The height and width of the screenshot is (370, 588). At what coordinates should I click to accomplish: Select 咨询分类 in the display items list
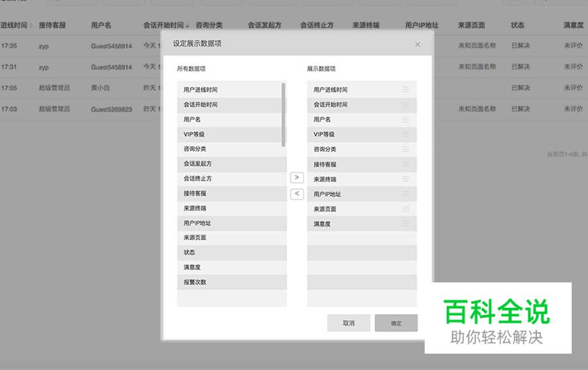pyautogui.click(x=362, y=149)
